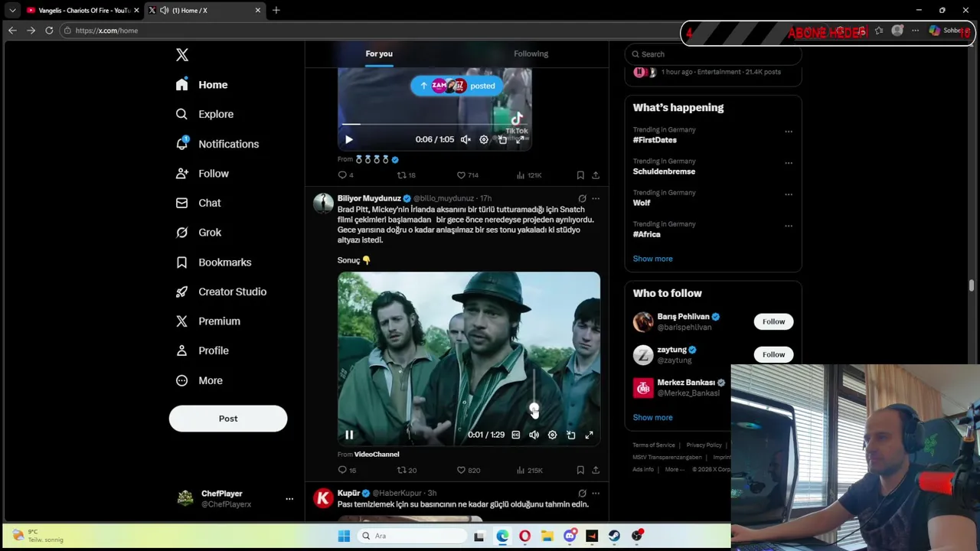Screen dimensions: 980x551
Task: Open Snatch video playback settings
Action: coord(552,435)
